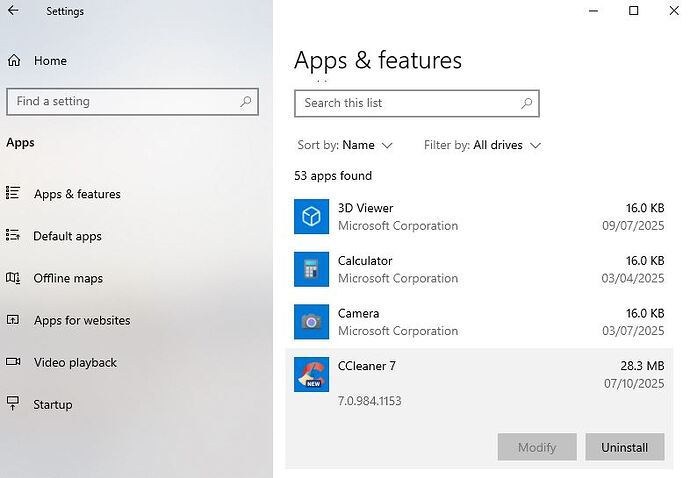Open Apps for websites section
The width and height of the screenshot is (690, 478).
[82, 320]
